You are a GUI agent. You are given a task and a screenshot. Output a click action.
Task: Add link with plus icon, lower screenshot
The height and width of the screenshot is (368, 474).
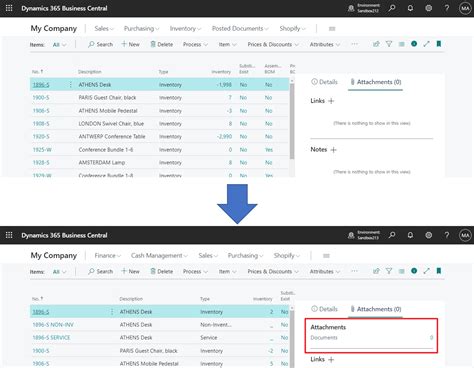(331, 359)
